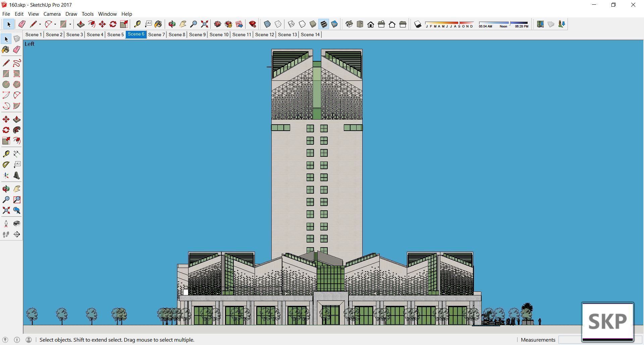Expand the Arc tool dropdown arrow
The image size is (644, 345).
click(55, 24)
